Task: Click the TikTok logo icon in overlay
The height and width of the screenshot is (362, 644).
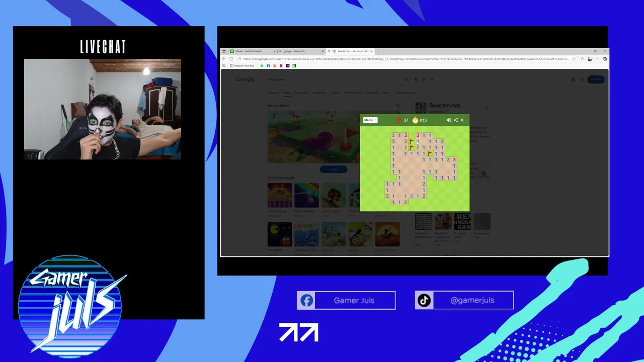Action: [424, 300]
